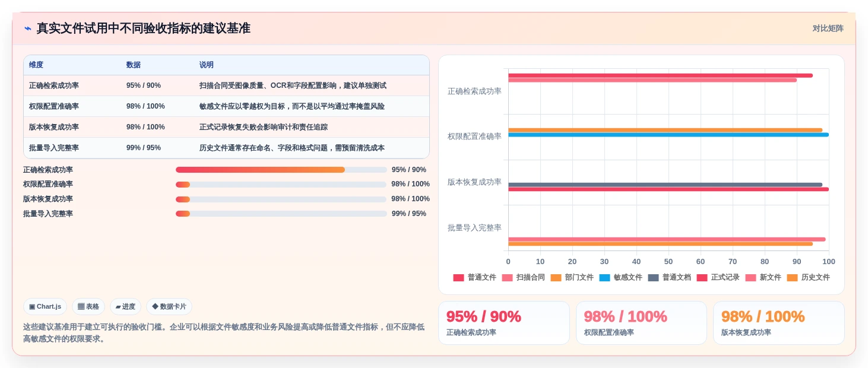This screenshot has height=368, width=868.
Task: Click the gray 普通文档 bar in chart
Action: point(665,185)
